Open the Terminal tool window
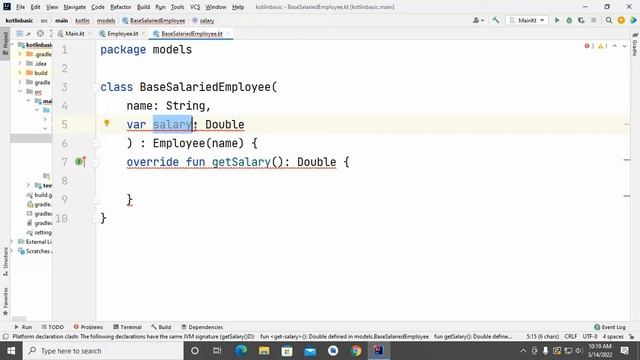 tap(127, 327)
